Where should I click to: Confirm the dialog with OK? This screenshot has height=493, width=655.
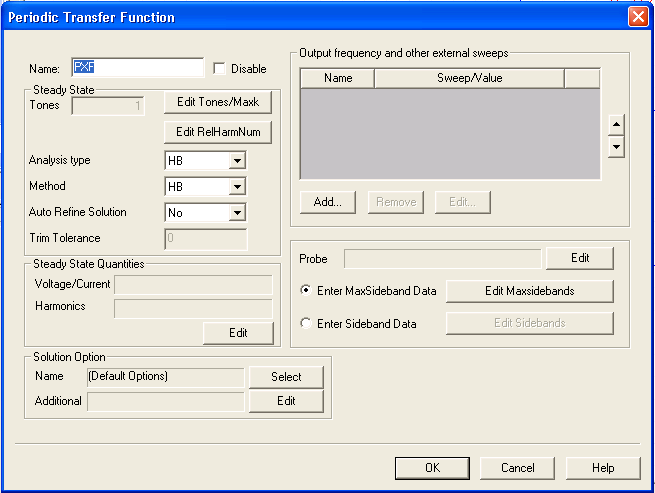432,468
